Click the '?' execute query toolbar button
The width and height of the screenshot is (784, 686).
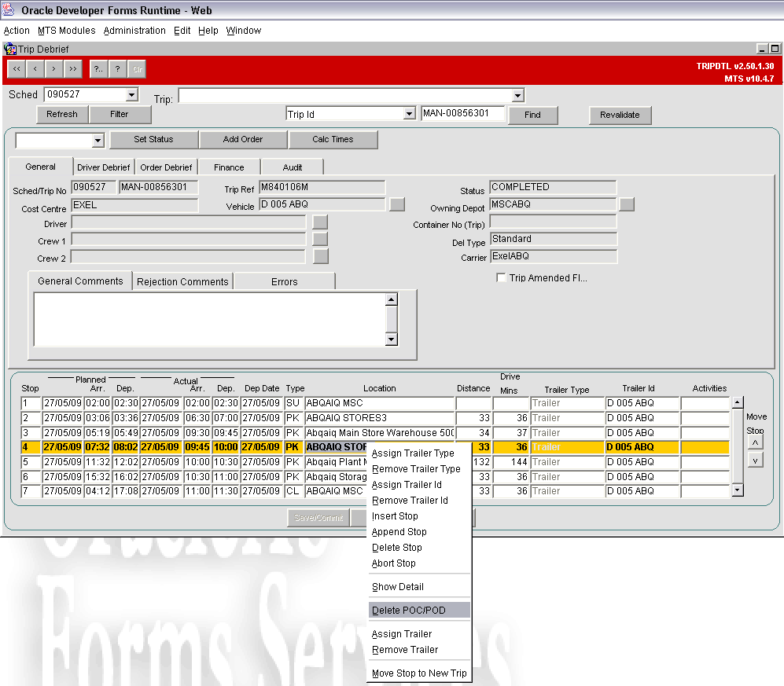(x=117, y=69)
